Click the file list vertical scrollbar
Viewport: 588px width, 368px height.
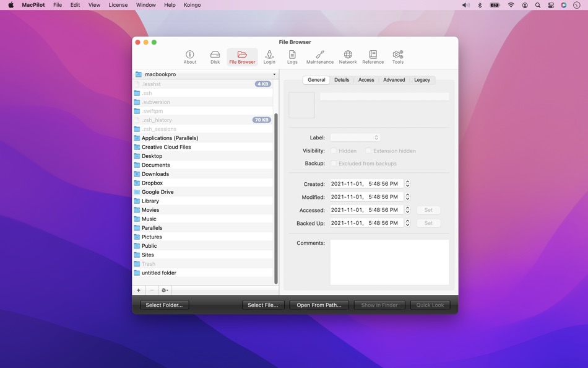click(x=276, y=198)
